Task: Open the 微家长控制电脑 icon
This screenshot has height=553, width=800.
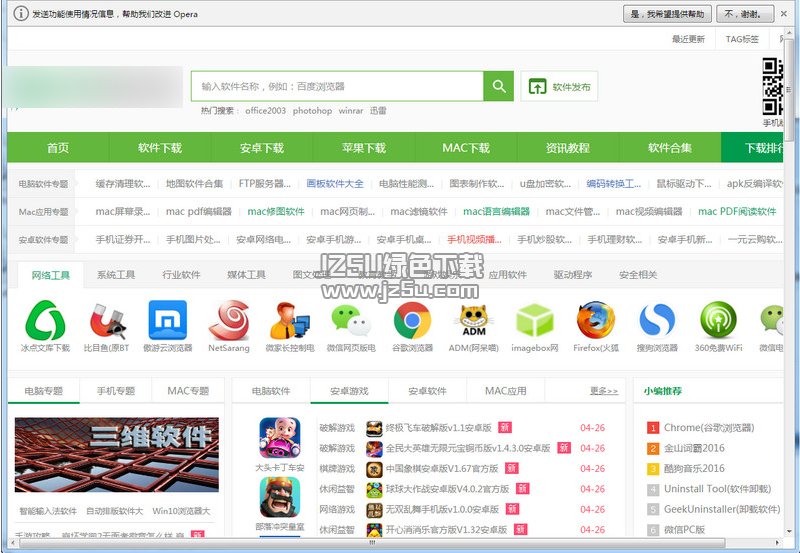Action: (290, 320)
